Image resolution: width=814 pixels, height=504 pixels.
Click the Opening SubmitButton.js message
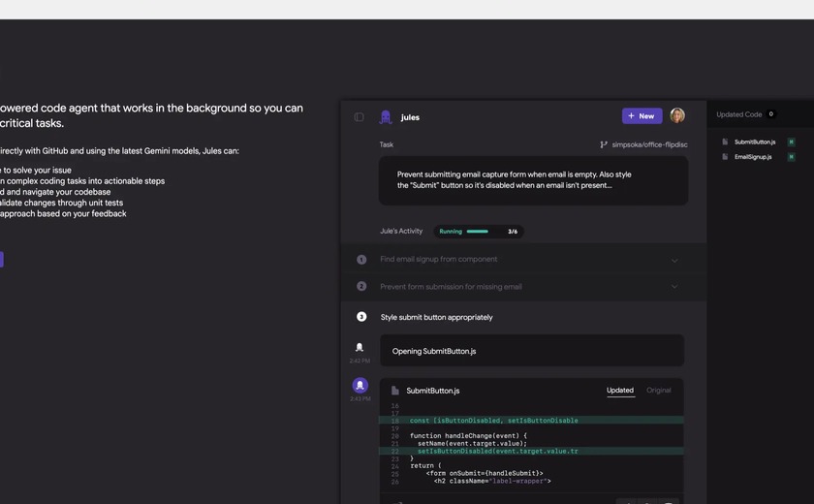(x=532, y=351)
